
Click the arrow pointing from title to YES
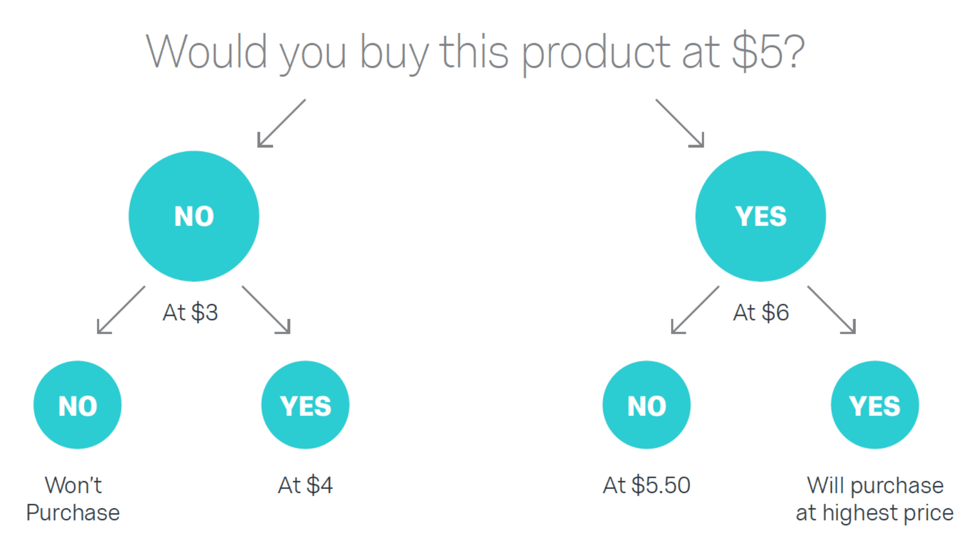(680, 123)
